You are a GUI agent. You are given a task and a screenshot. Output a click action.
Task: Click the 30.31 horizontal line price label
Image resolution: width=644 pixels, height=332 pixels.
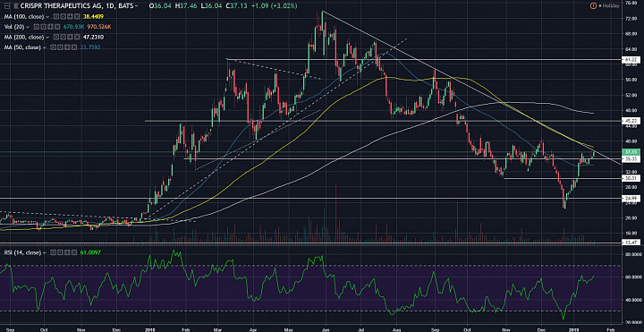click(631, 178)
